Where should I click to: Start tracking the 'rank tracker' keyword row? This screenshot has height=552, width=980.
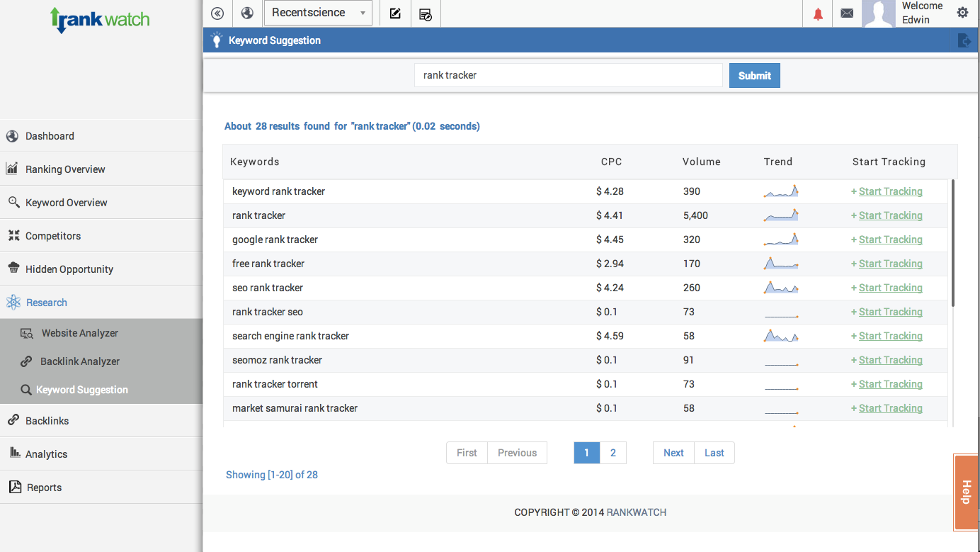890,215
